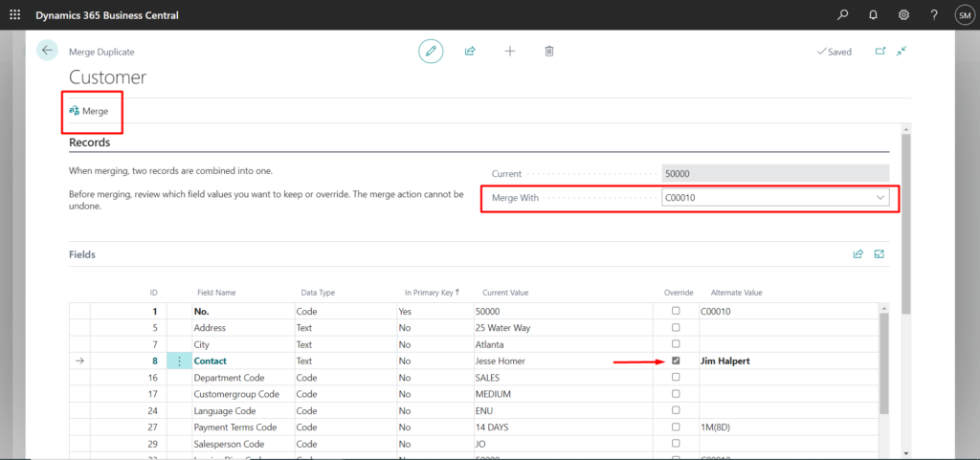The width and height of the screenshot is (980, 460).
Task: Open the SM user account avatar
Action: 964,15
